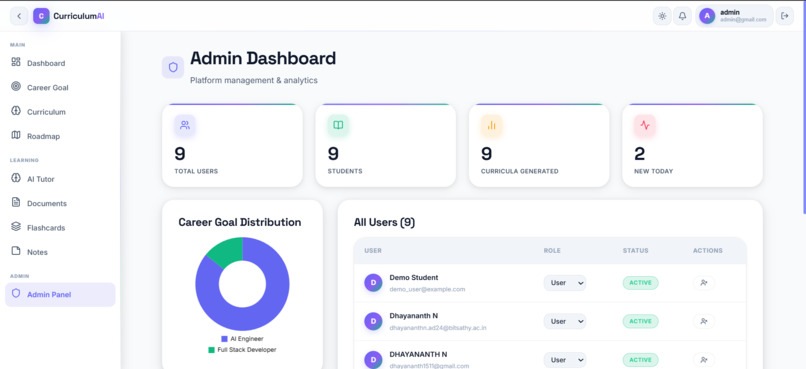Click the STATUS column header
Screen dimensions: 806x369
tap(636, 251)
